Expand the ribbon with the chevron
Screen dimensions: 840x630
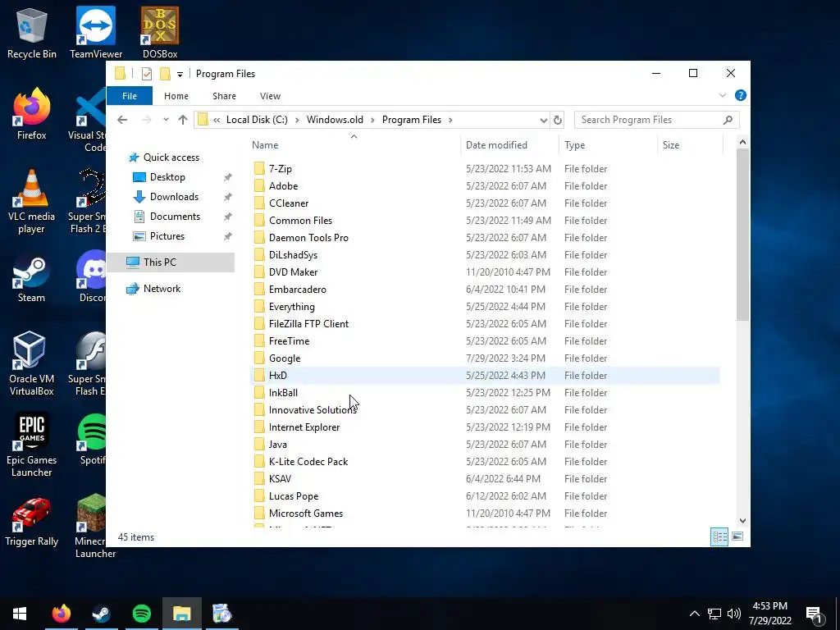(x=722, y=95)
